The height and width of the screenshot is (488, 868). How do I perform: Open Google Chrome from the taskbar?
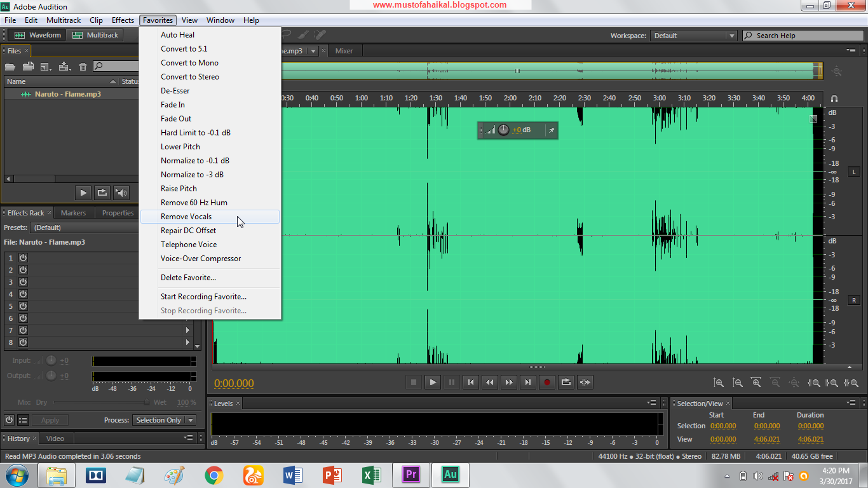[214, 475]
